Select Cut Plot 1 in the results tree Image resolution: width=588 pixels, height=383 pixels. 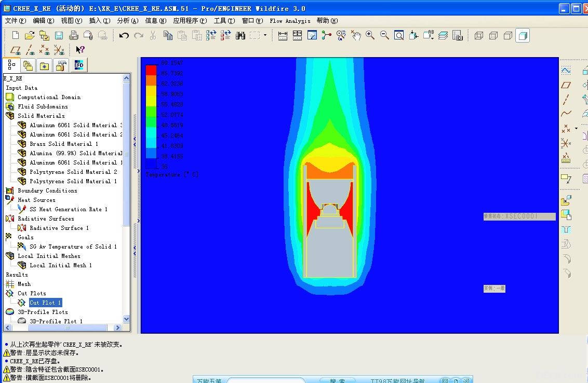pyautogui.click(x=45, y=303)
